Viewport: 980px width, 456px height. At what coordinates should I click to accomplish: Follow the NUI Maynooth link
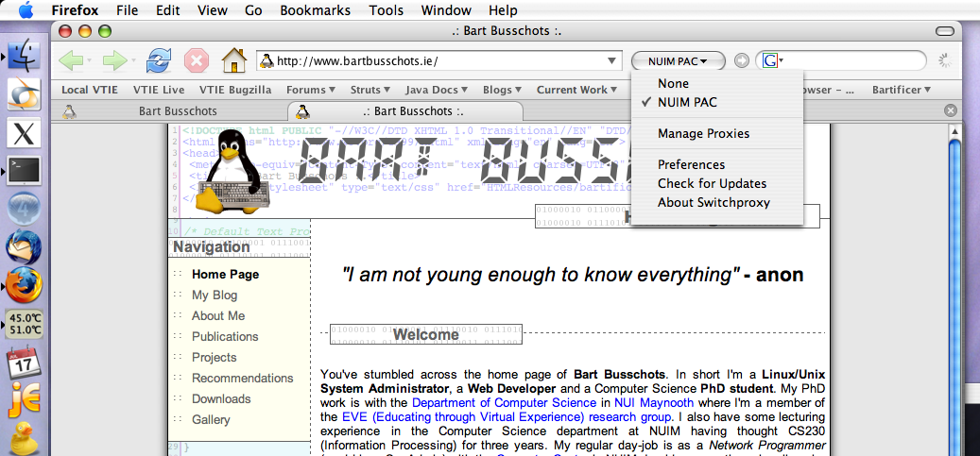point(654,402)
